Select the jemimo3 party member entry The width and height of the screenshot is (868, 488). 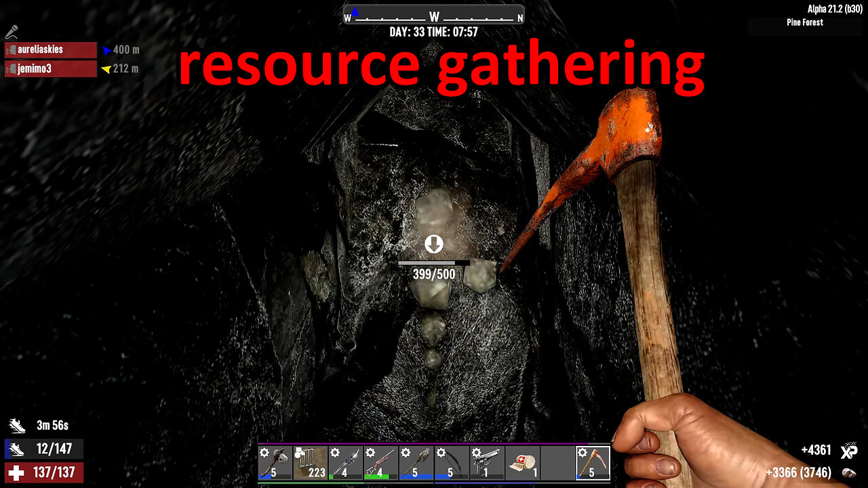pyautogui.click(x=51, y=68)
